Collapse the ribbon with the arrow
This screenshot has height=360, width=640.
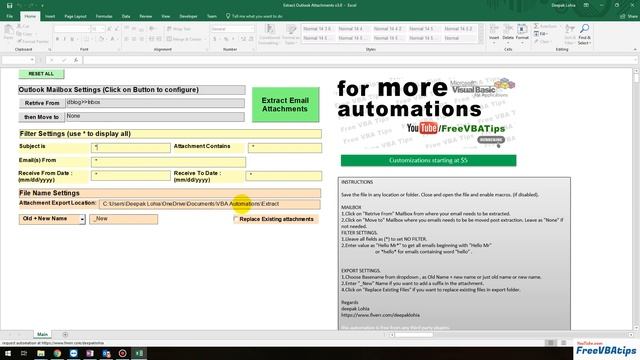(635, 49)
